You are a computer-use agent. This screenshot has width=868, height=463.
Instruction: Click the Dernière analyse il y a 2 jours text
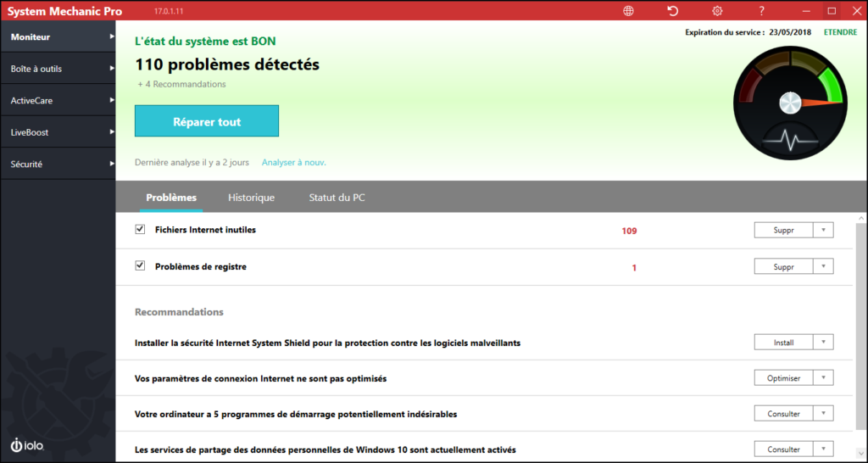point(192,162)
